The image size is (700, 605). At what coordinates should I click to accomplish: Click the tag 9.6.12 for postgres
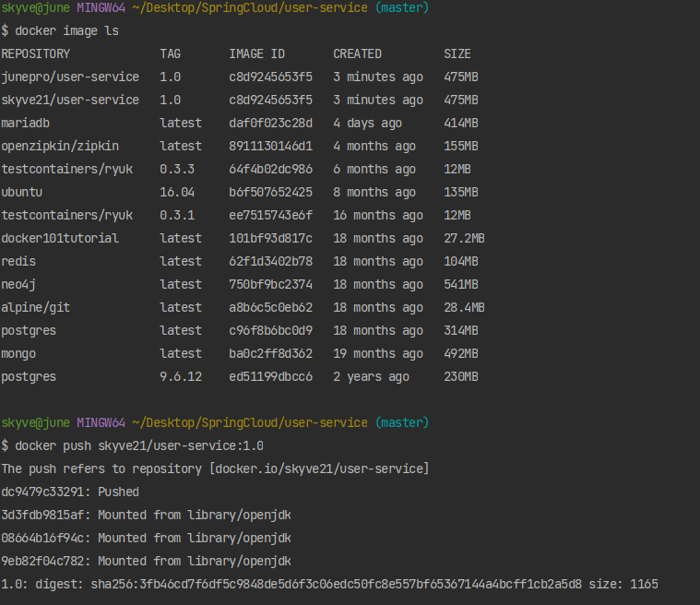[x=181, y=377]
